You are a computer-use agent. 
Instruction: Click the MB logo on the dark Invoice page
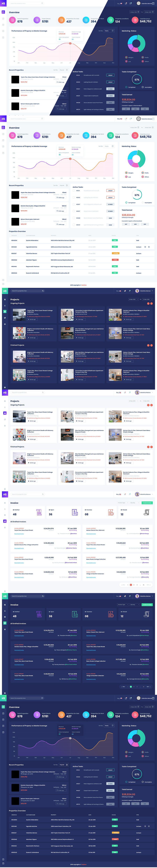(x=5, y=596)
